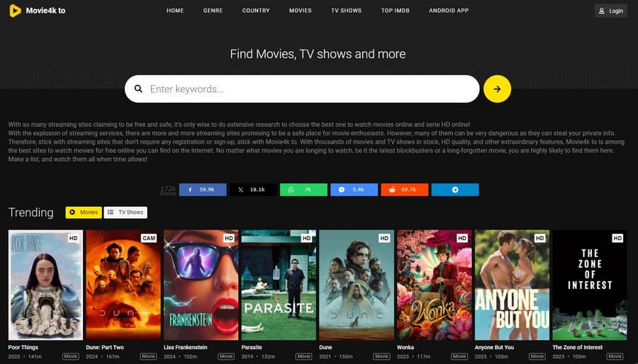Image resolution: width=638 pixels, height=364 pixels.
Task: Open TOP IMDB page
Action: [x=395, y=11]
